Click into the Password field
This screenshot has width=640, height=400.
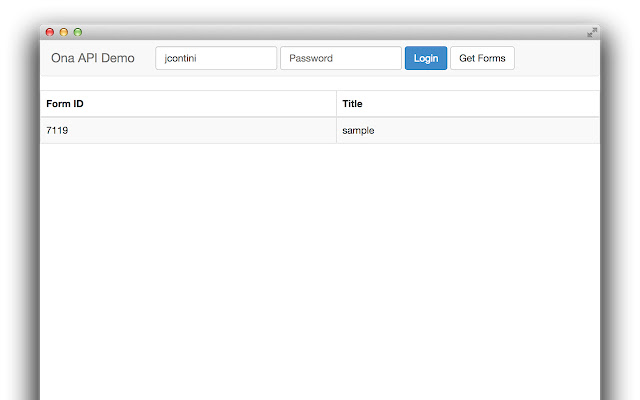click(x=341, y=58)
